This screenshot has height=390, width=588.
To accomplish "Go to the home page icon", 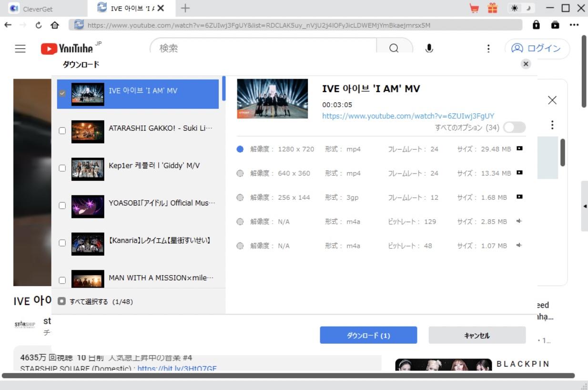I will point(55,25).
